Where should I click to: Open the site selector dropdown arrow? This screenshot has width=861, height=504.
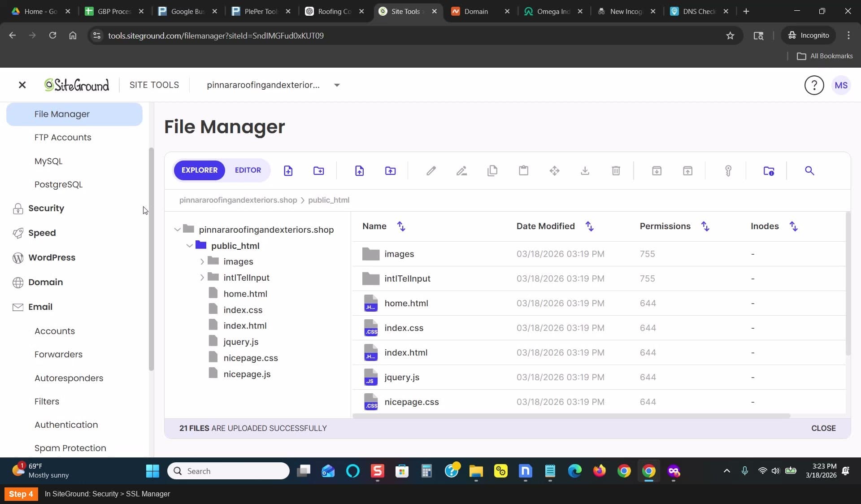337,85
